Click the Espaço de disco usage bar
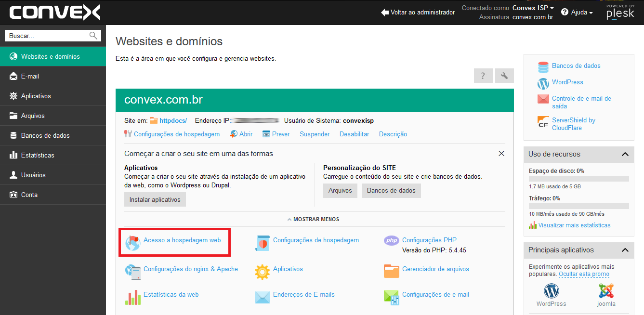Image resolution: width=644 pixels, height=315 pixels. click(x=578, y=179)
